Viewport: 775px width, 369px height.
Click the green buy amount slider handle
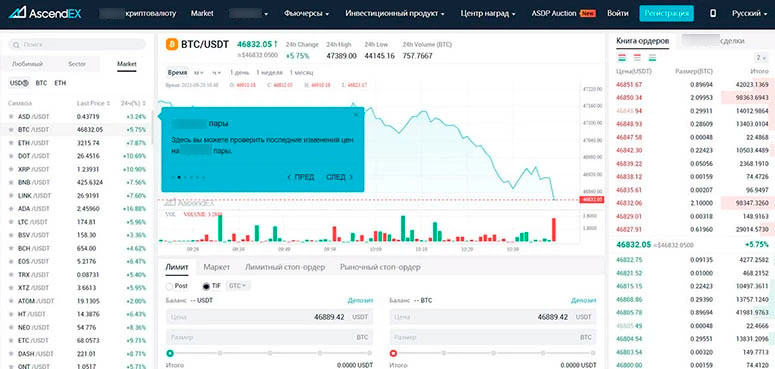170,353
